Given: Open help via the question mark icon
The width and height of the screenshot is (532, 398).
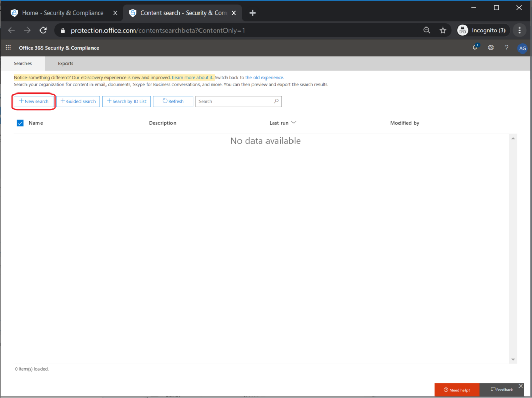Looking at the screenshot, I should (x=506, y=47).
